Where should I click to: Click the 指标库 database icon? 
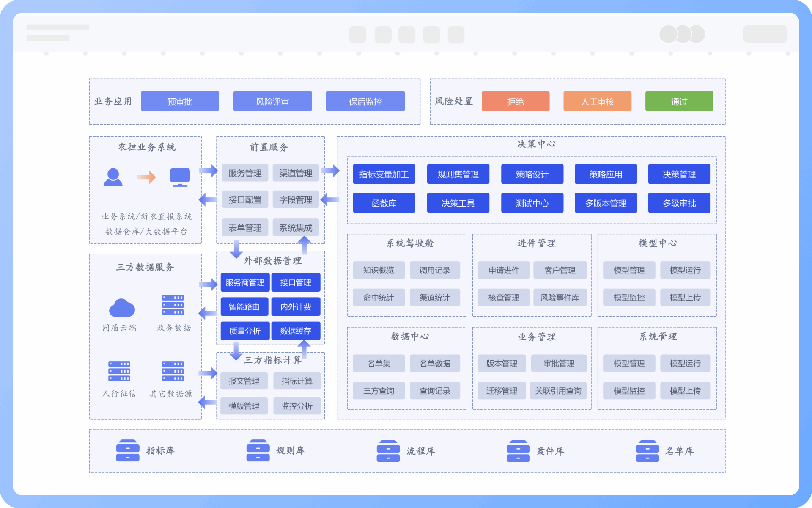128,451
